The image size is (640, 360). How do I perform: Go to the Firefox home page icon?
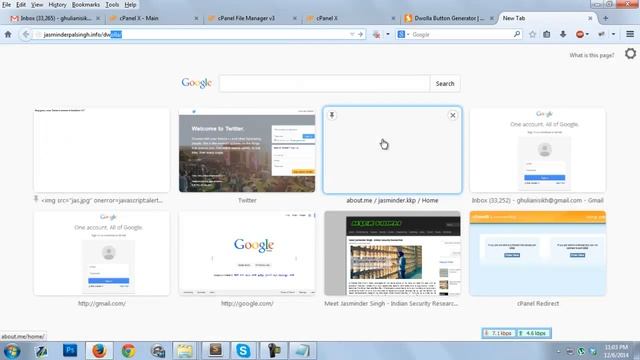(x=8, y=34)
